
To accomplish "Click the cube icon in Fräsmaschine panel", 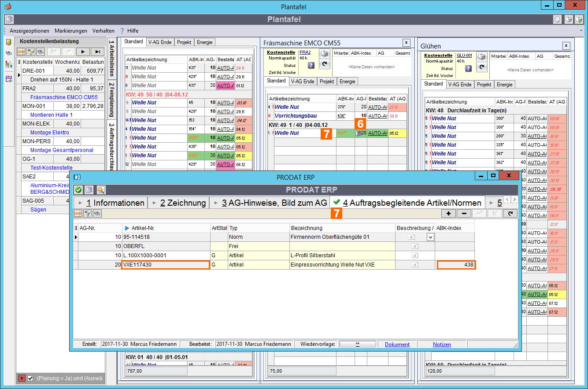I will (x=324, y=54).
